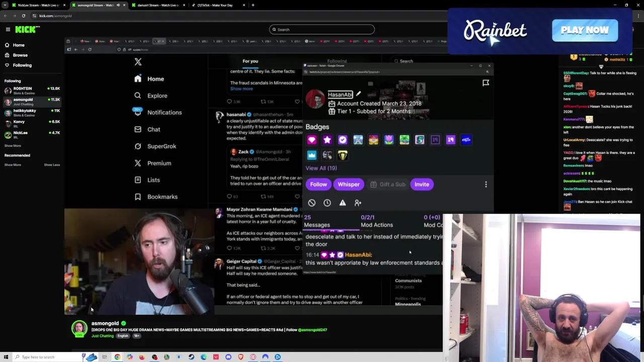Select the For you tab on X
This screenshot has width=644, height=362.
[250, 61]
